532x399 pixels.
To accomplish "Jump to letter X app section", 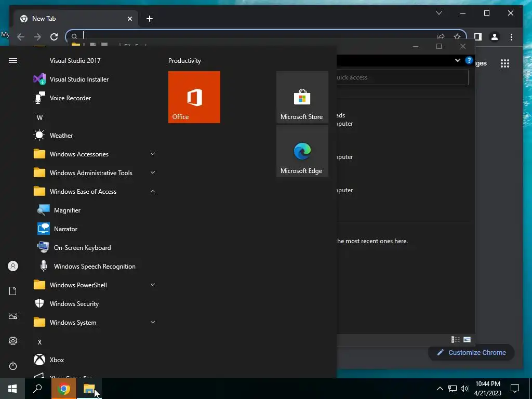I will 39,342.
